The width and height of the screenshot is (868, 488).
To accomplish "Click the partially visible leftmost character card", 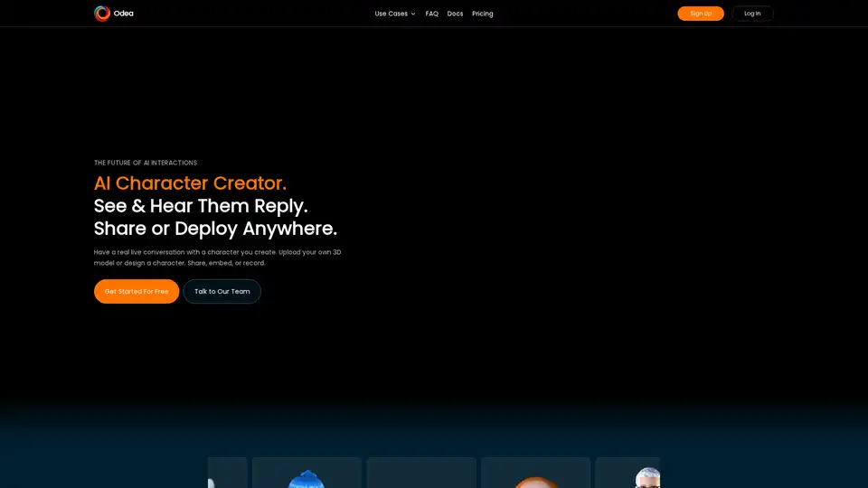I will pos(227,474).
